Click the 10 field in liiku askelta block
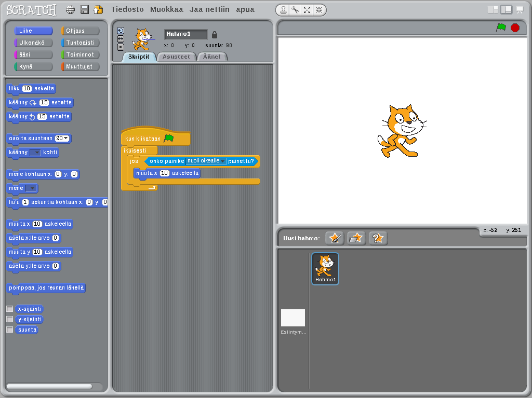This screenshot has height=398, width=532. 27,89
